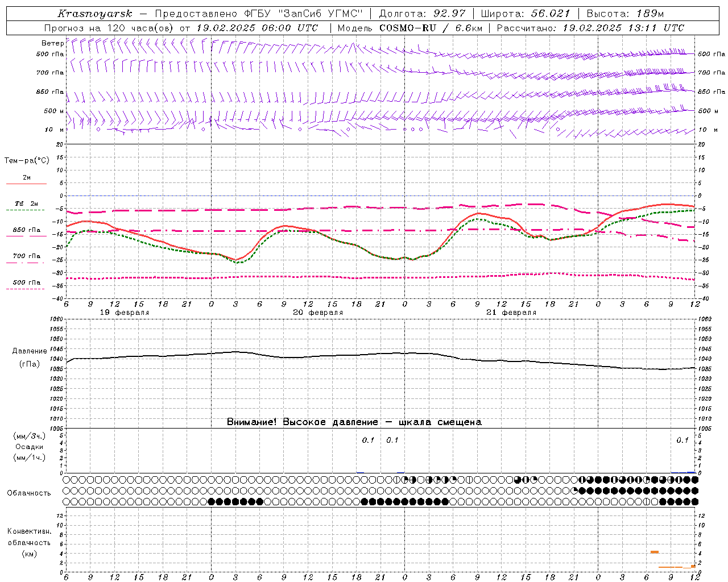
Task: Click the 'Модель COSMO-RU / 6.6км' label
Action: click(410, 28)
